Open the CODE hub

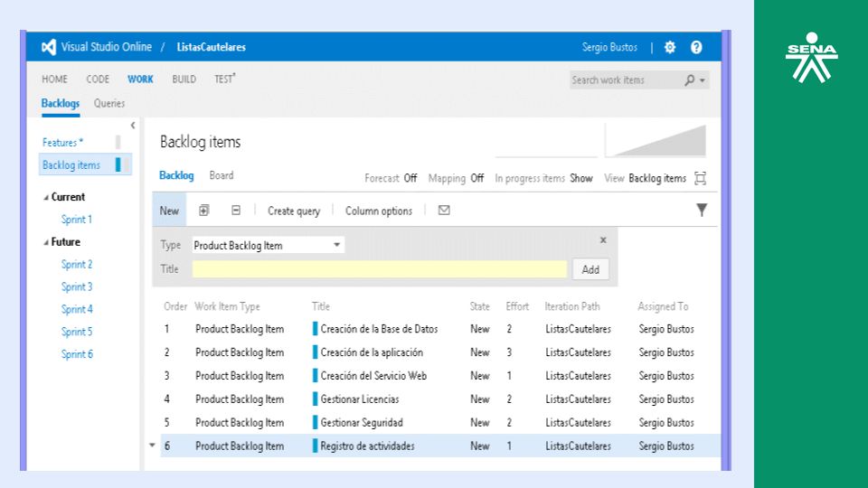click(98, 80)
